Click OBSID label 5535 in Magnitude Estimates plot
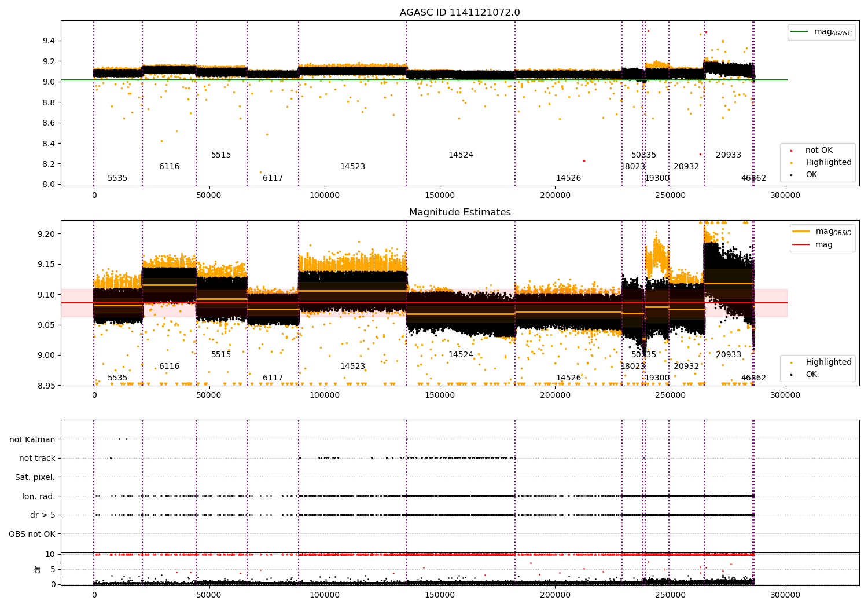This screenshot has height=608, width=868. (117, 378)
